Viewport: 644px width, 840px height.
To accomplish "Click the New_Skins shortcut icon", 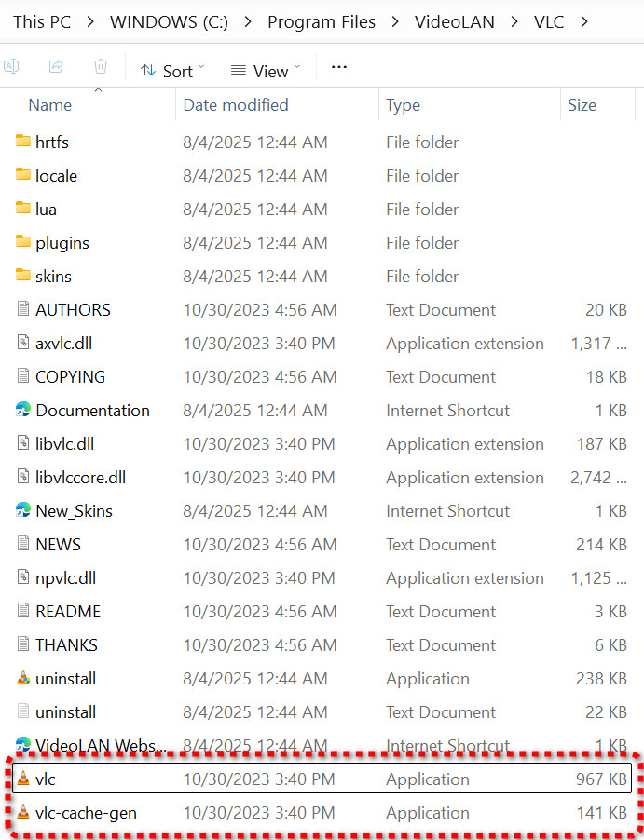I will tap(23, 510).
